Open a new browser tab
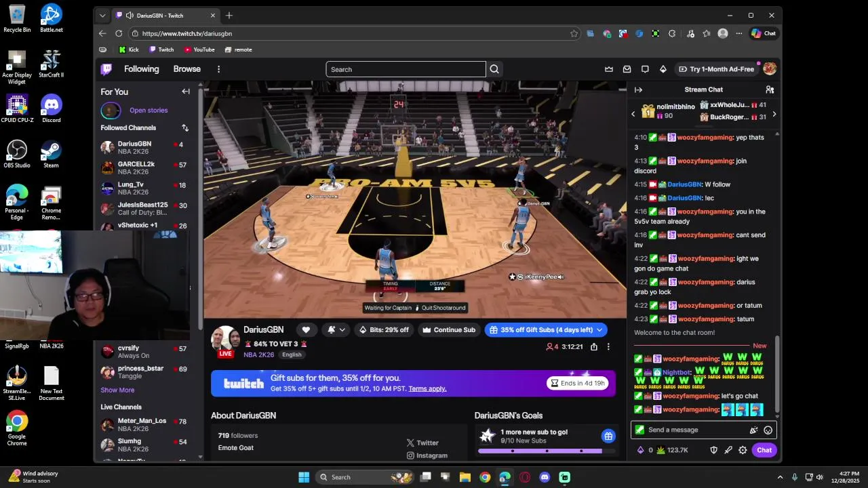This screenshot has width=868, height=488. [x=229, y=16]
